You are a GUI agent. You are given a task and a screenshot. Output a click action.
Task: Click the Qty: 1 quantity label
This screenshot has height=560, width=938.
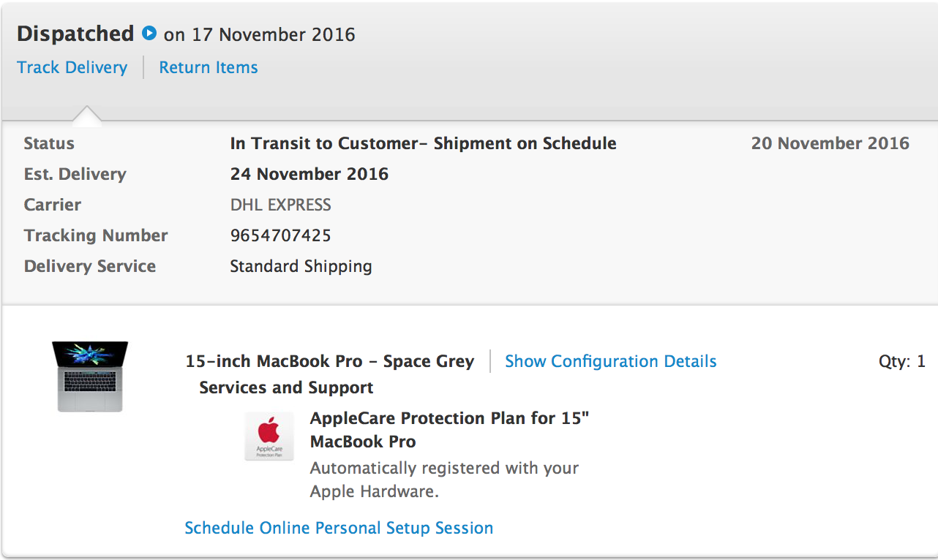[x=901, y=361]
